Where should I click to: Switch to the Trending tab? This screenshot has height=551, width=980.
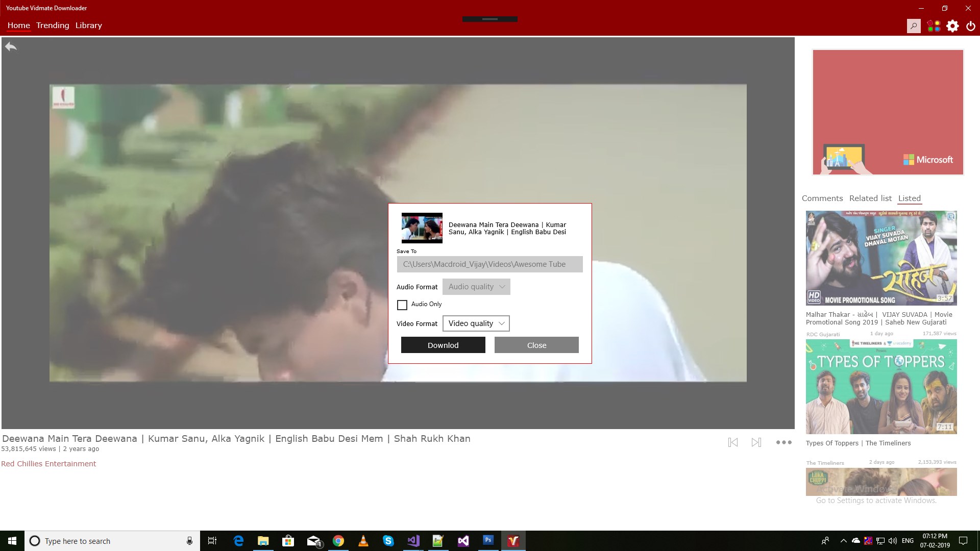(53, 26)
